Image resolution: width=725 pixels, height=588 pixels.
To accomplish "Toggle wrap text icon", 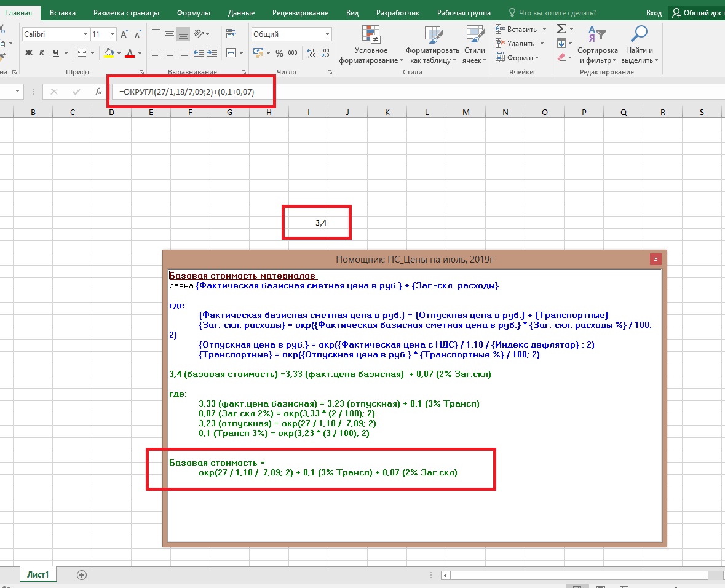I will 231,33.
